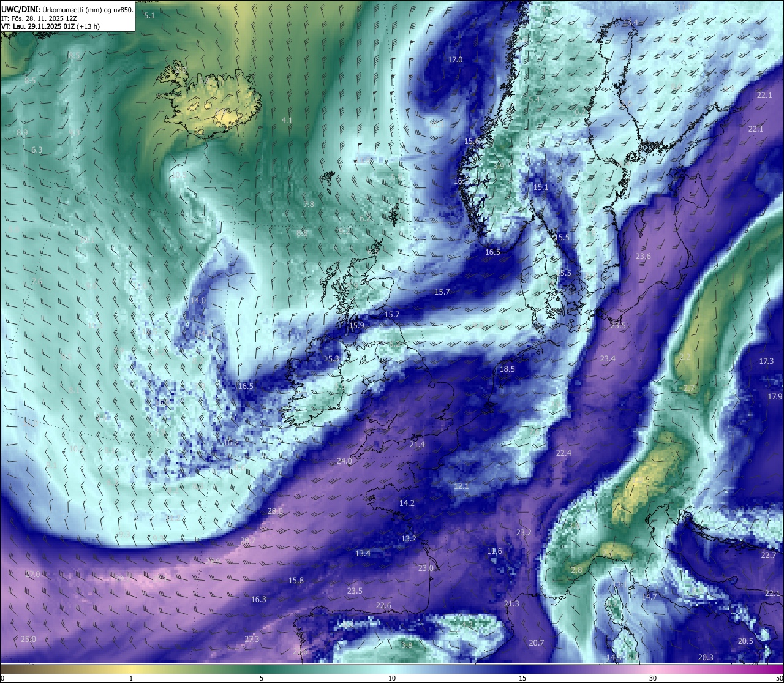
Task: Click the 5 tick on the color scale
Action: point(262,678)
